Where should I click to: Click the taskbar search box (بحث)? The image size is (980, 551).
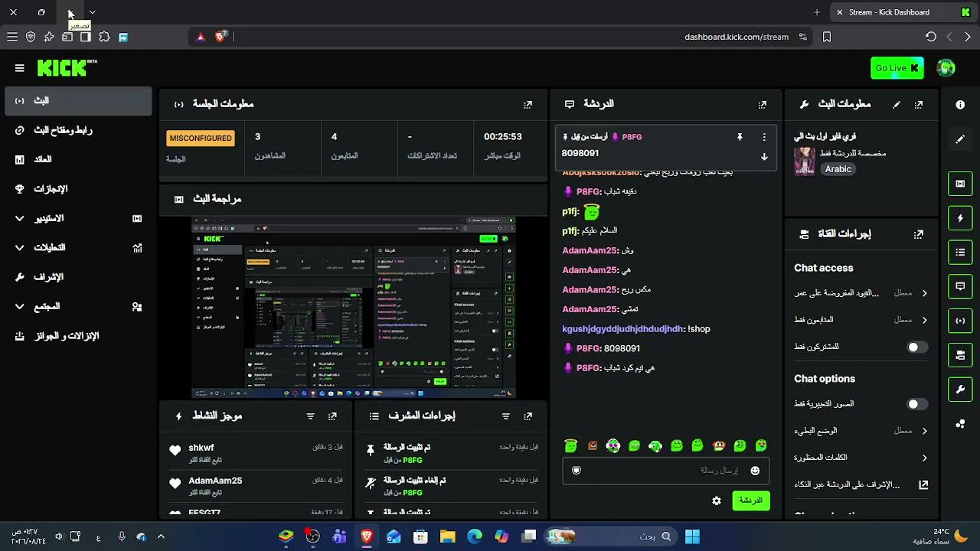[611, 536]
